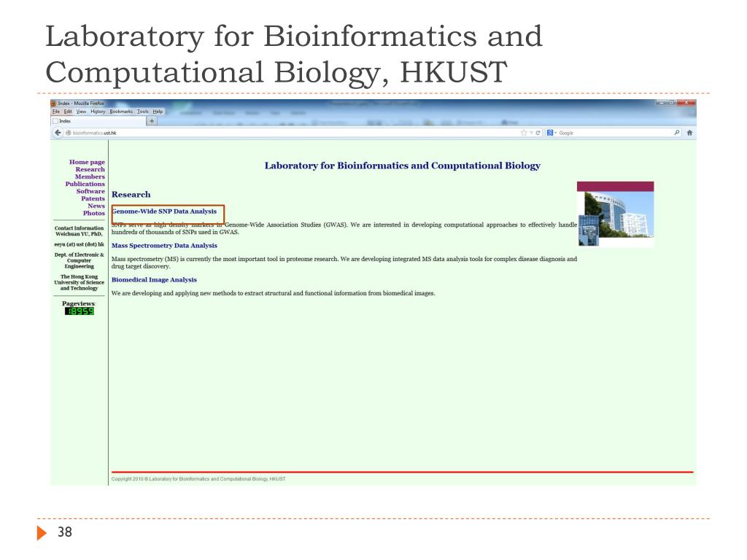
Task: Open the Google search engine selector
Action: click(551, 133)
